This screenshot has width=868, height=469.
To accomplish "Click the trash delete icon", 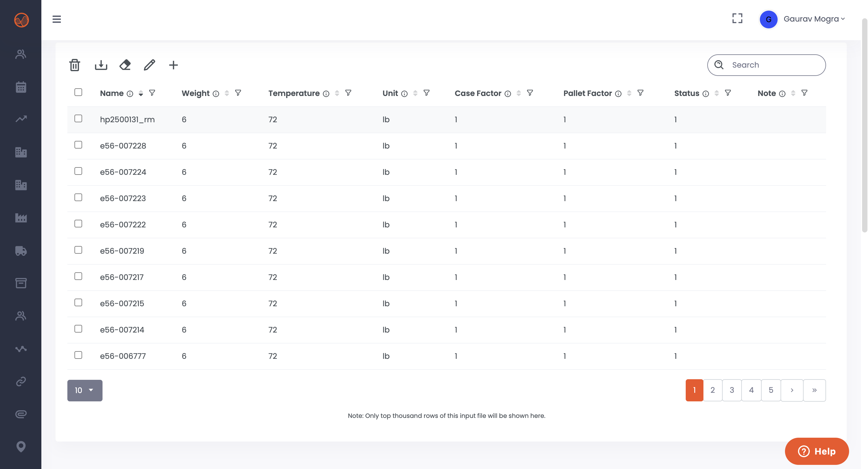I will tap(74, 65).
